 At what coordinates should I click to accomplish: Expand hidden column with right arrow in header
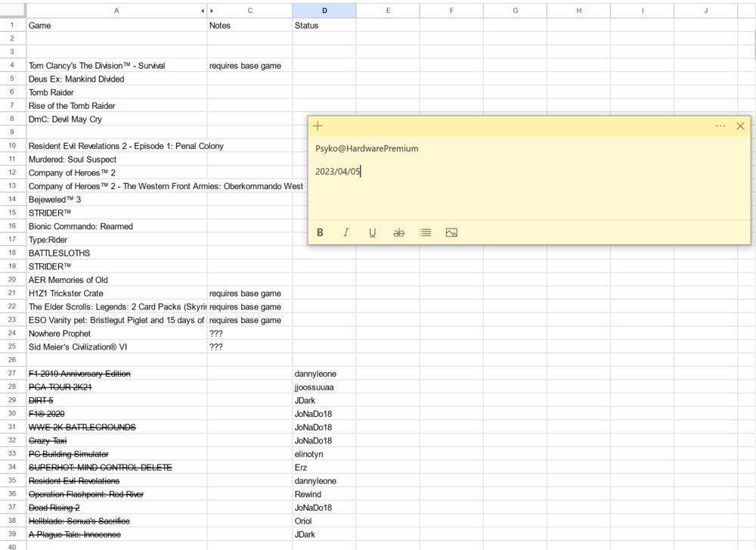(x=212, y=11)
